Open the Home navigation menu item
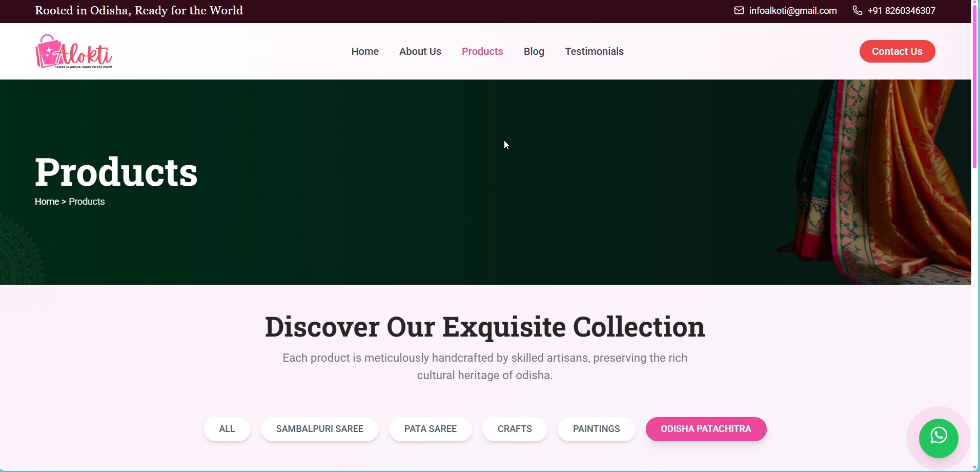The height and width of the screenshot is (472, 980). pyautogui.click(x=365, y=51)
